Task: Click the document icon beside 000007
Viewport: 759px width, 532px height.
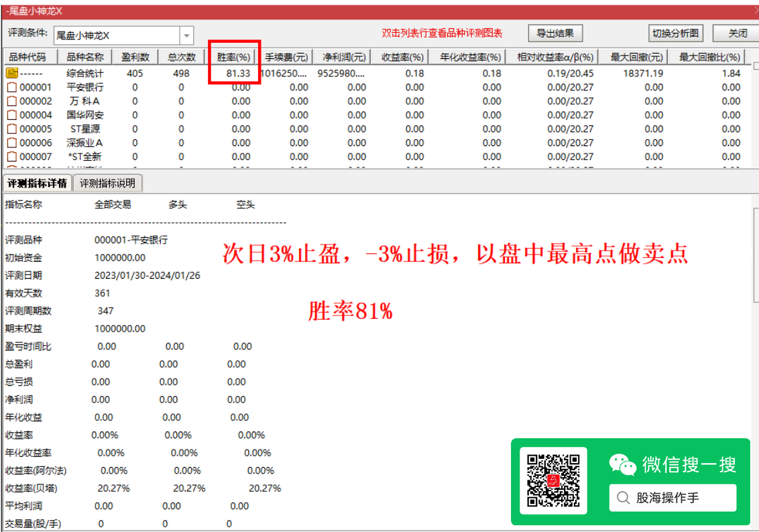Action: coord(11,157)
